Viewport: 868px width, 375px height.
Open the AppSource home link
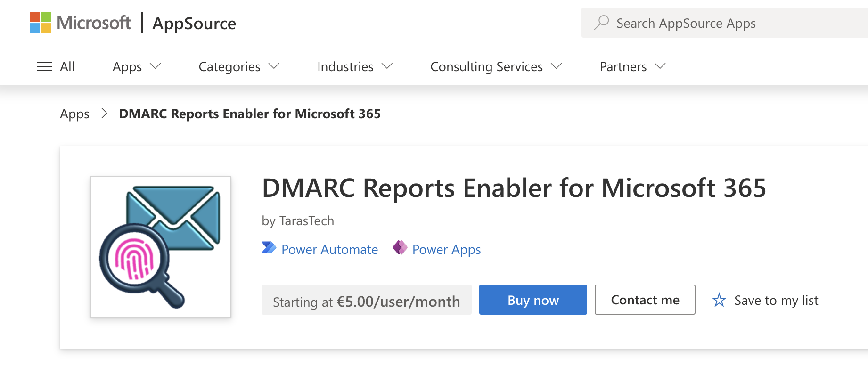pyautogui.click(x=194, y=24)
